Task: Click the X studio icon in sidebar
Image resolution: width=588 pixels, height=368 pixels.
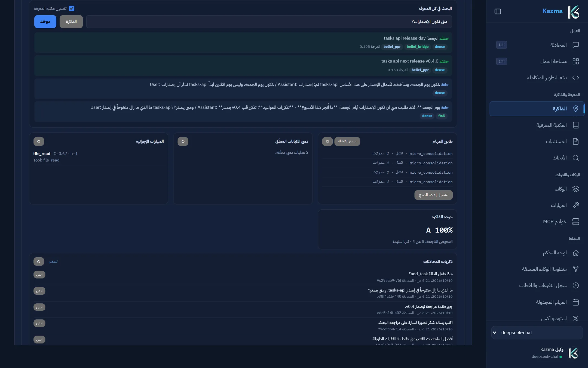Action: pyautogui.click(x=575, y=318)
